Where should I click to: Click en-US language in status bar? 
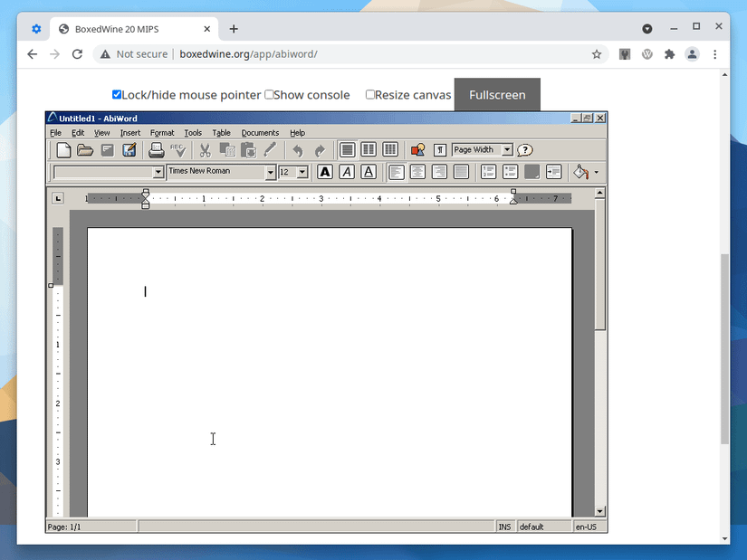click(x=586, y=527)
